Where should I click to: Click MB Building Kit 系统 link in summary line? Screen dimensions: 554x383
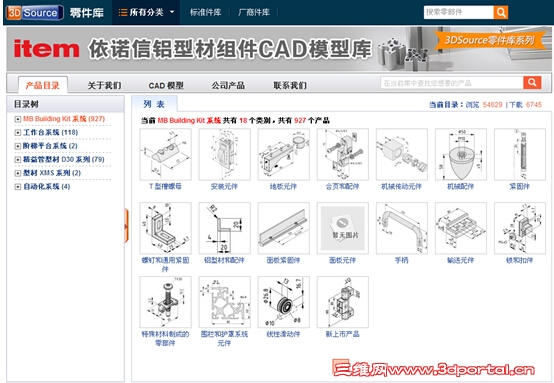click(x=189, y=120)
